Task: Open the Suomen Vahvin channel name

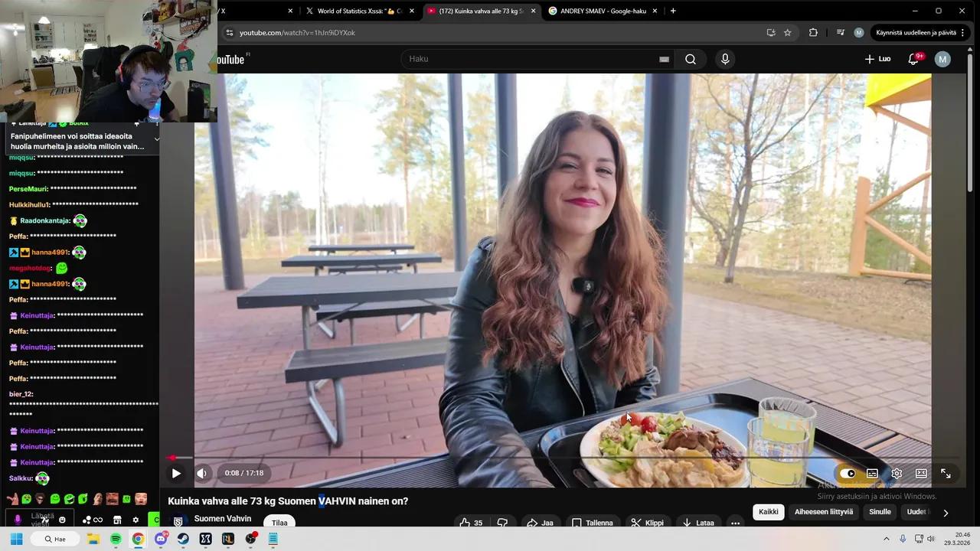Action: [223, 519]
